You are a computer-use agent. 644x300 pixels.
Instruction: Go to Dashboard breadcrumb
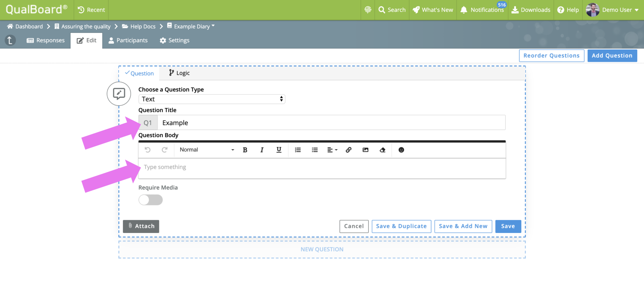click(25, 26)
